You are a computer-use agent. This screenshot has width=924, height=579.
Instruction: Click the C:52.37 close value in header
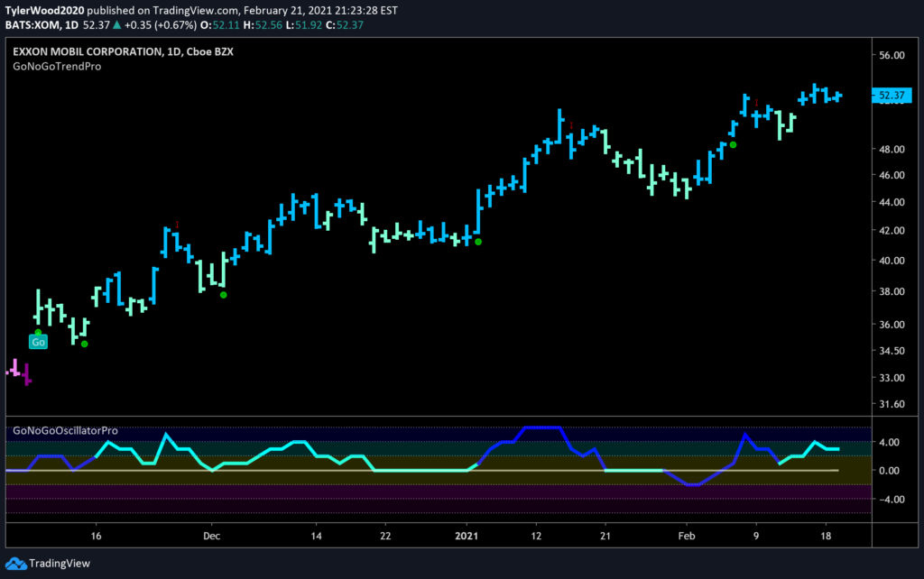coord(345,25)
